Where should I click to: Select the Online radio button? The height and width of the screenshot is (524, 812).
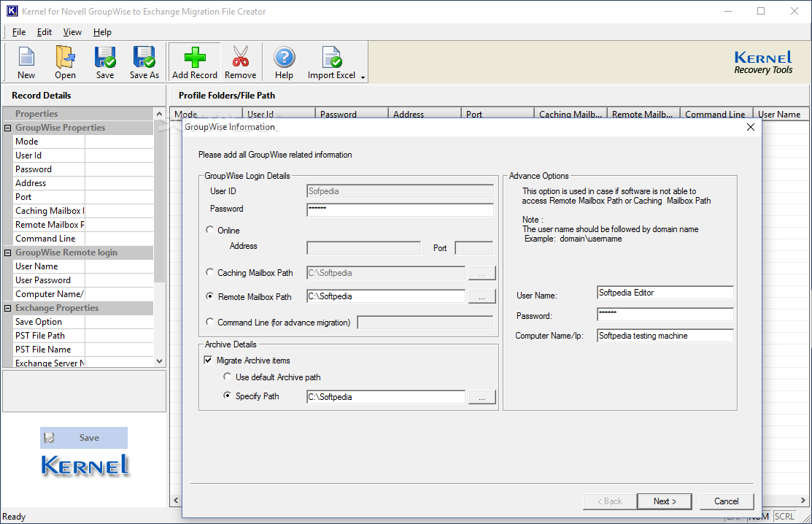(x=209, y=229)
